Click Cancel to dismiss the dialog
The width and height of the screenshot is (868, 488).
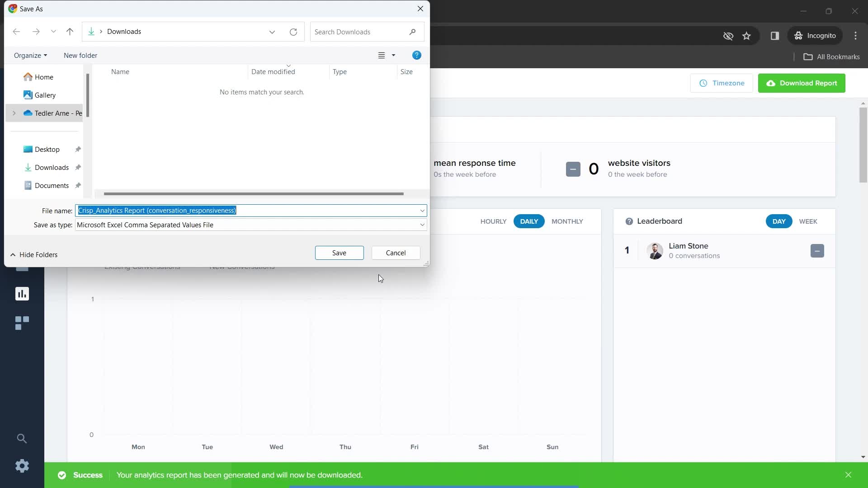point(396,253)
